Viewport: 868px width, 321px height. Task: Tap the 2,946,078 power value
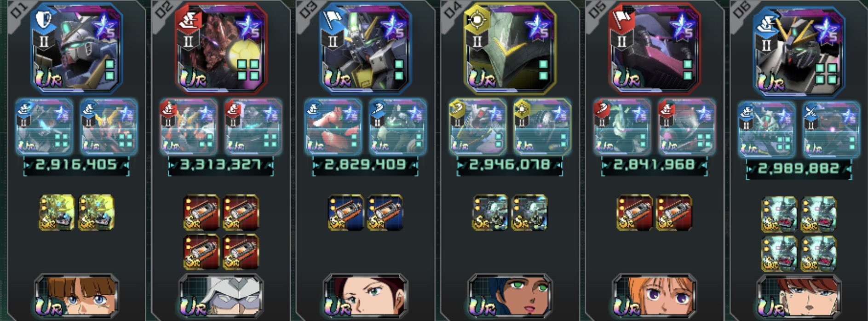[510, 165]
